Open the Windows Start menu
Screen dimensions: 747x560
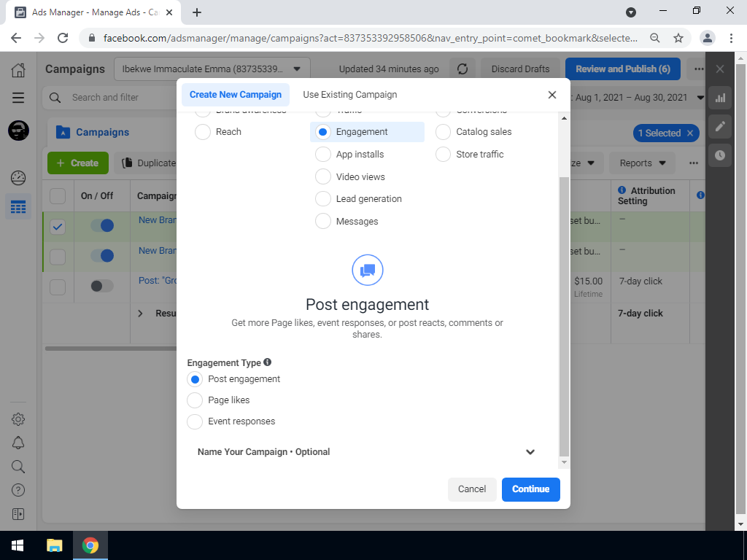(x=18, y=545)
